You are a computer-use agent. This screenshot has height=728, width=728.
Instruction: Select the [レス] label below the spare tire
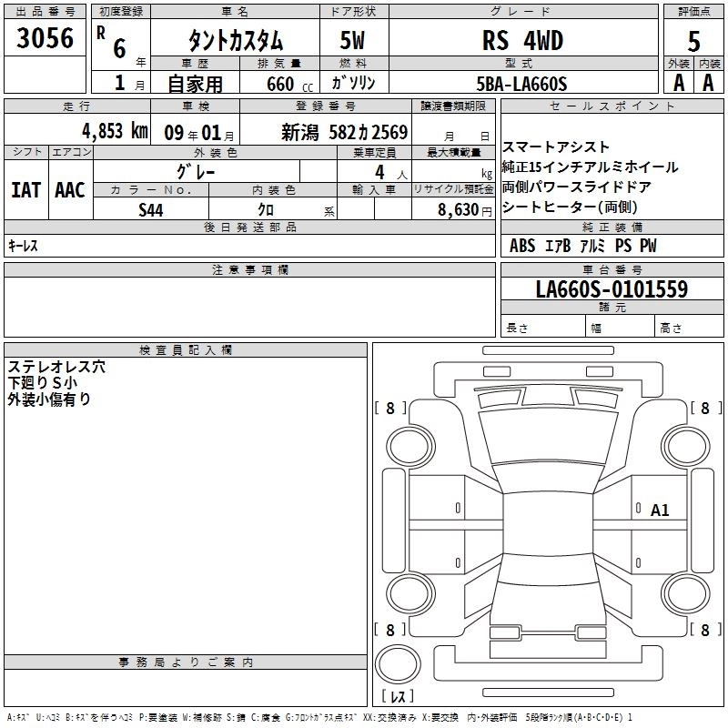(397, 697)
